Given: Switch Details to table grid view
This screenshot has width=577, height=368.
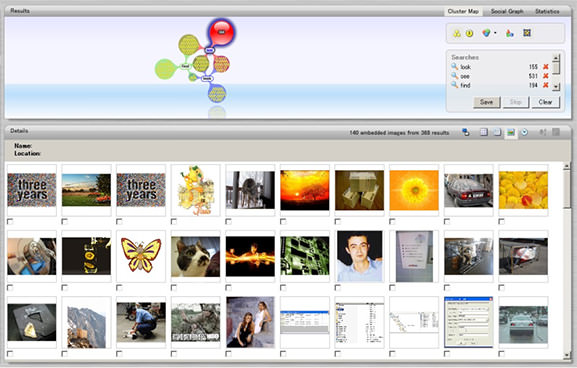Looking at the screenshot, I should click(x=484, y=132).
